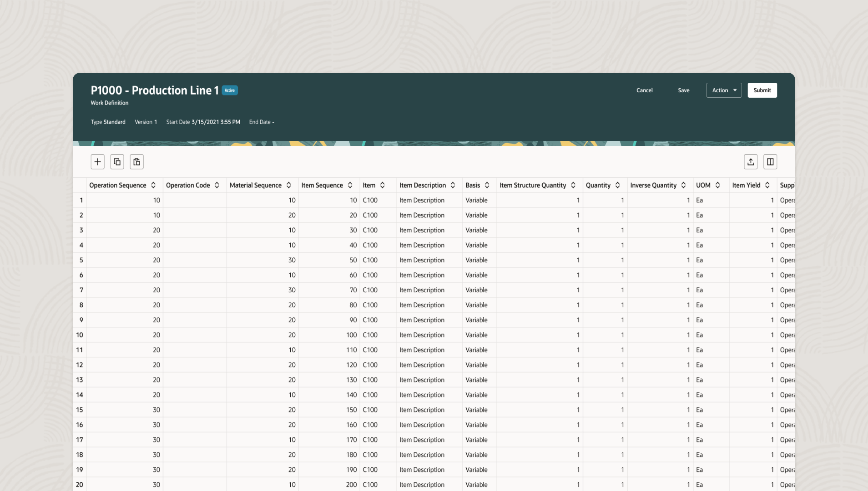Click Item Sequence cell 140

(x=329, y=395)
